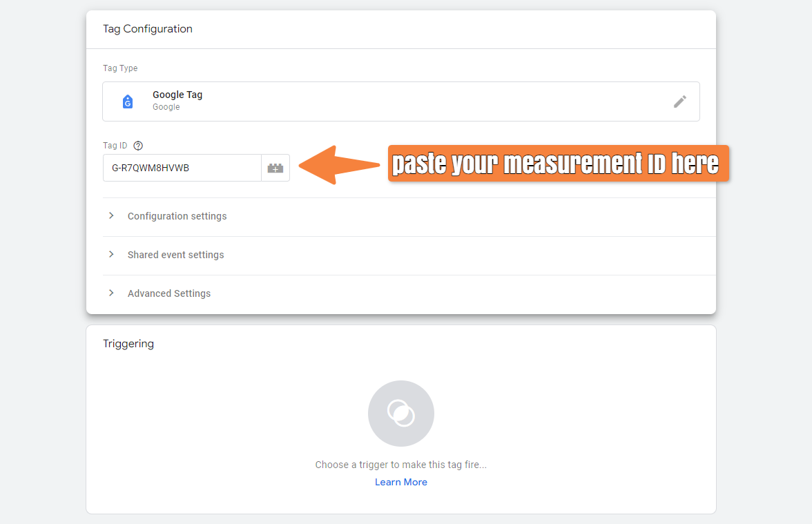Click inside the Tag ID input field

pos(182,168)
